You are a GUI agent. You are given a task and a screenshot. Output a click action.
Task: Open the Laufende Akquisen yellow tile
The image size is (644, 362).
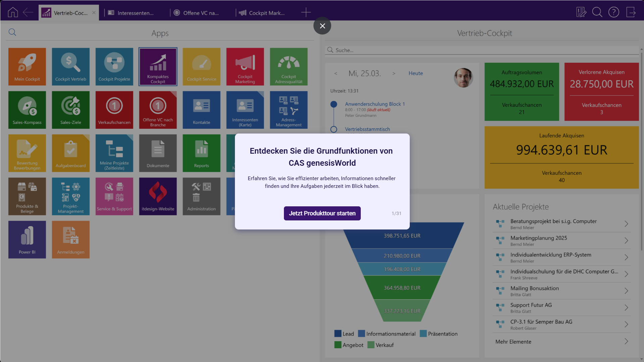pos(562,157)
